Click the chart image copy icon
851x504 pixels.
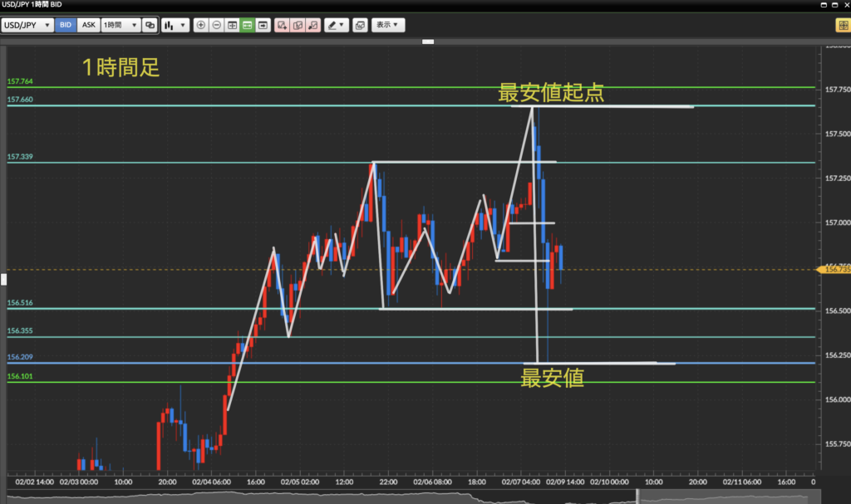pyautogui.click(x=359, y=26)
